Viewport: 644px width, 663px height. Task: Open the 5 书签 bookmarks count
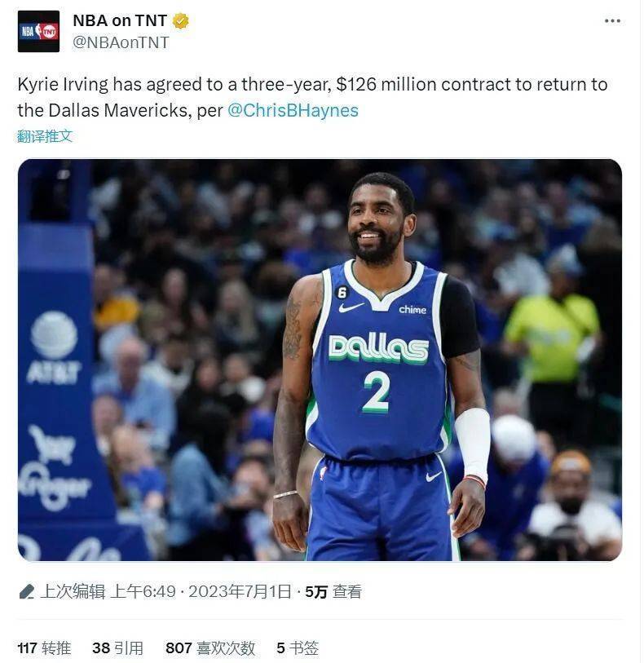click(x=298, y=648)
